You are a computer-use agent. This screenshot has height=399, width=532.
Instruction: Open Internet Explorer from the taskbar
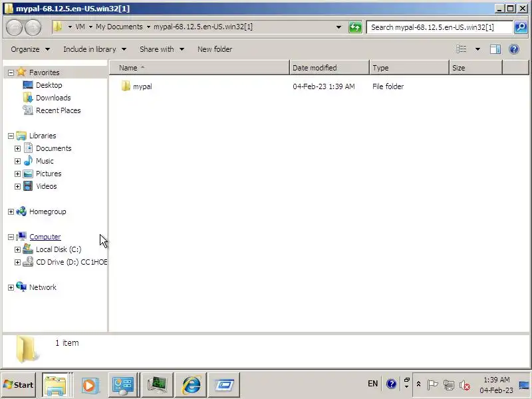coord(191,385)
